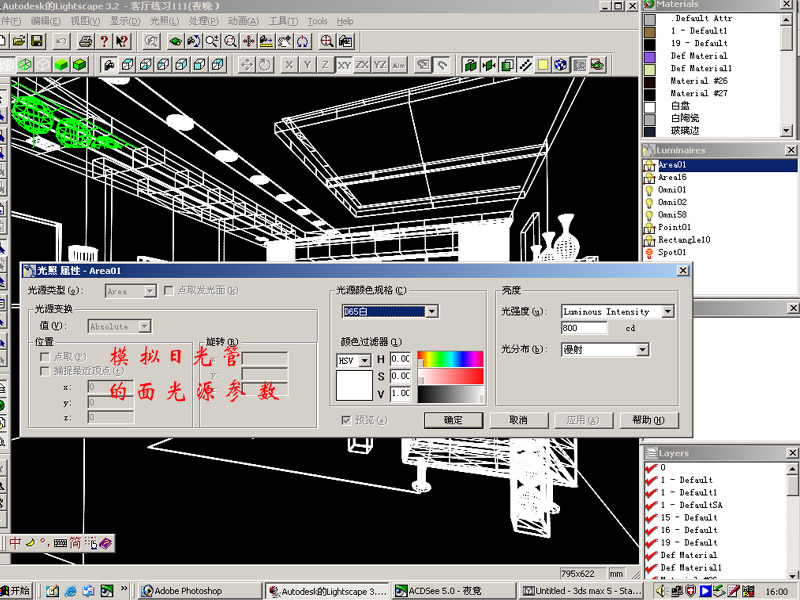The image size is (800, 600).
Task: Open the 动画(A) menu
Action: 243,21
